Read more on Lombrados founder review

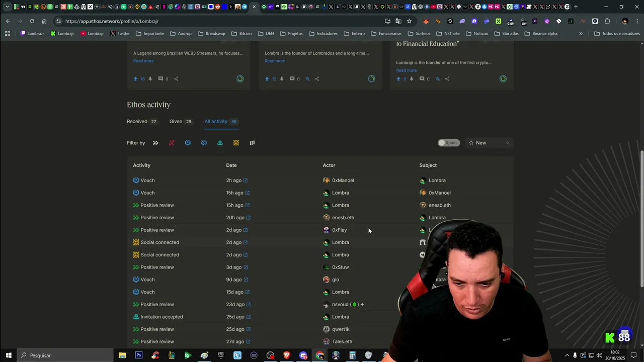[x=275, y=61]
